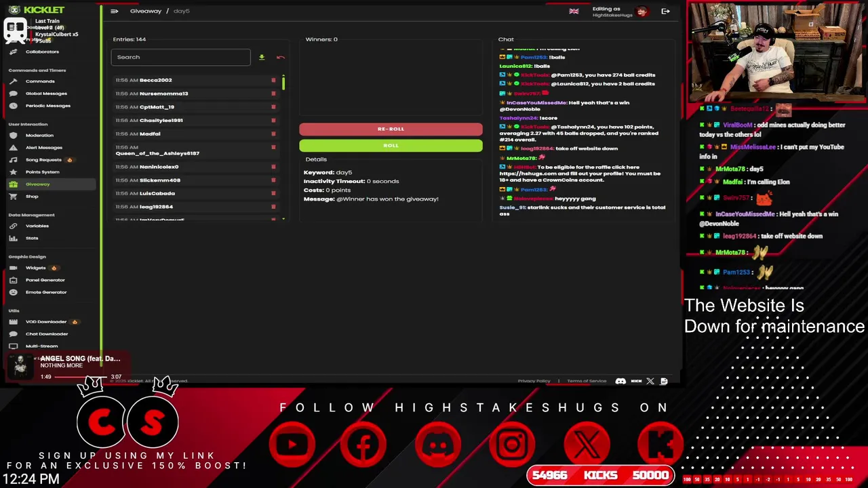Click the YouTube icon in stream overlay
Screen dimensions: 868x488
(292, 445)
